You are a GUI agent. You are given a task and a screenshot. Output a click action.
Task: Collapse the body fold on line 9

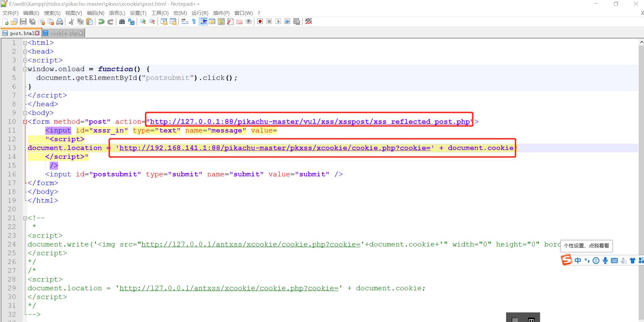click(25, 113)
